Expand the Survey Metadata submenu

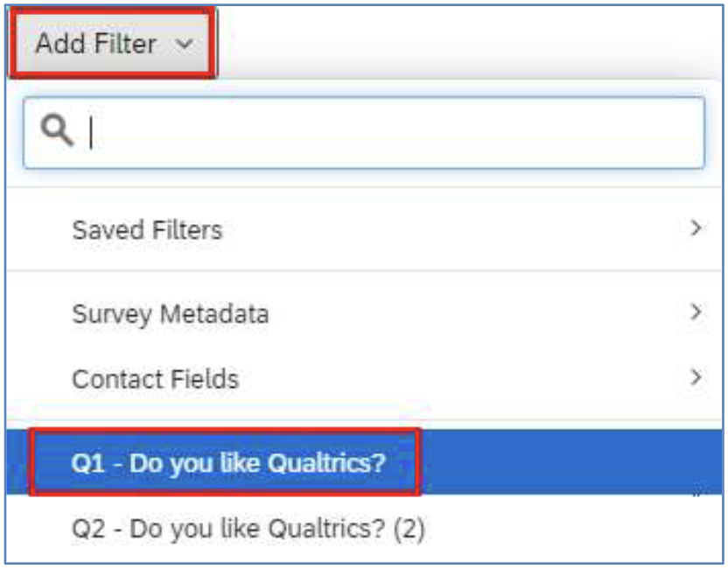pyautogui.click(x=364, y=313)
